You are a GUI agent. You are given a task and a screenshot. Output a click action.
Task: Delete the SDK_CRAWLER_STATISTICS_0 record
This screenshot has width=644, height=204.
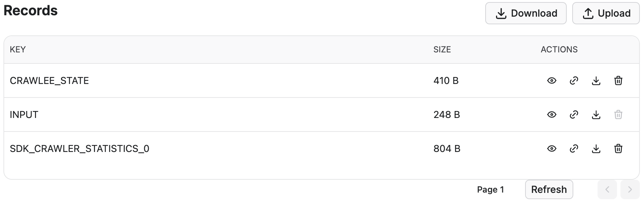point(618,149)
